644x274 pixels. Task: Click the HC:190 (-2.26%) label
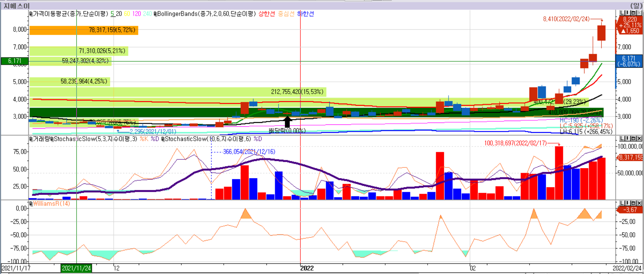click(581, 120)
